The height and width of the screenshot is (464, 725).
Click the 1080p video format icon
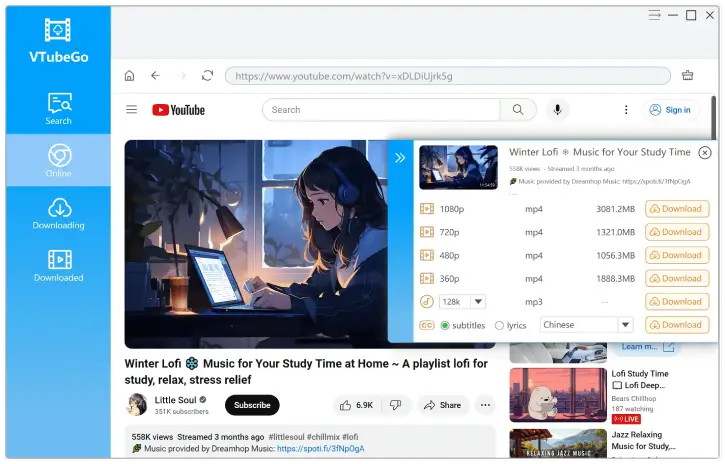[427, 209]
